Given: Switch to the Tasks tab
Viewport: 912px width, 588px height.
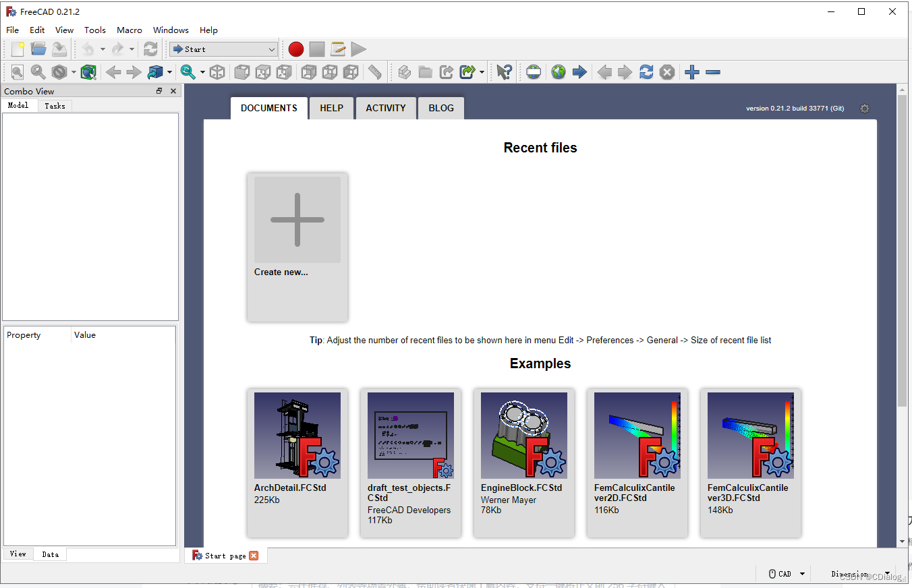Looking at the screenshot, I should 55,105.
